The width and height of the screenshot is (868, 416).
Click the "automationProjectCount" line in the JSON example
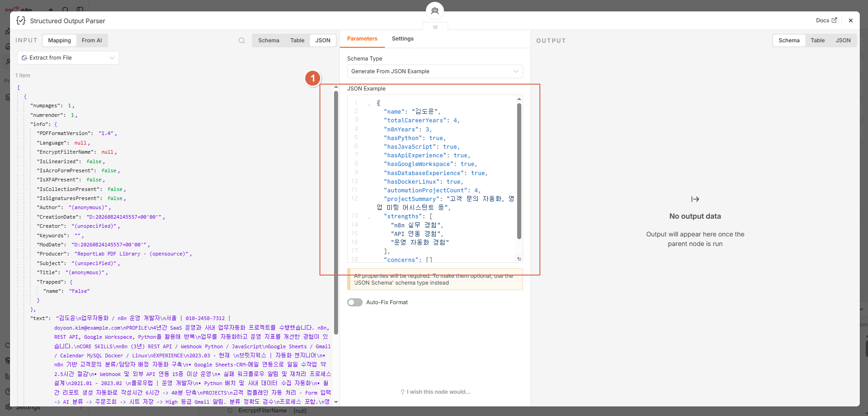[x=432, y=190]
